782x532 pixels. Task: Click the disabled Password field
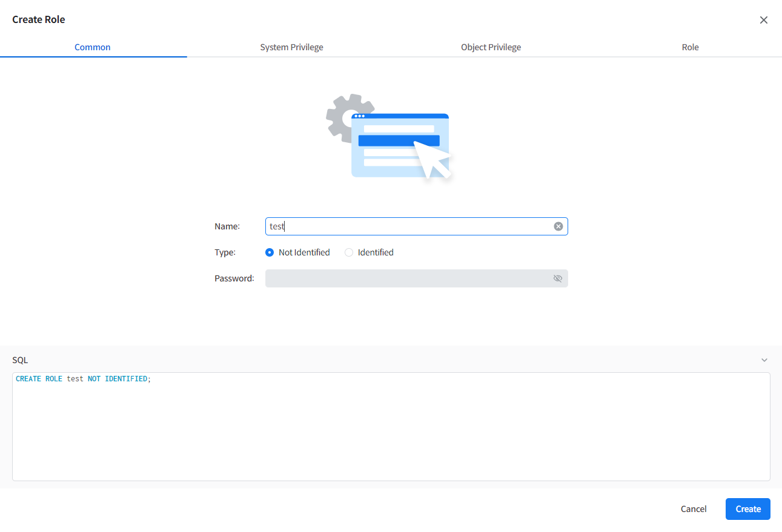point(406,278)
